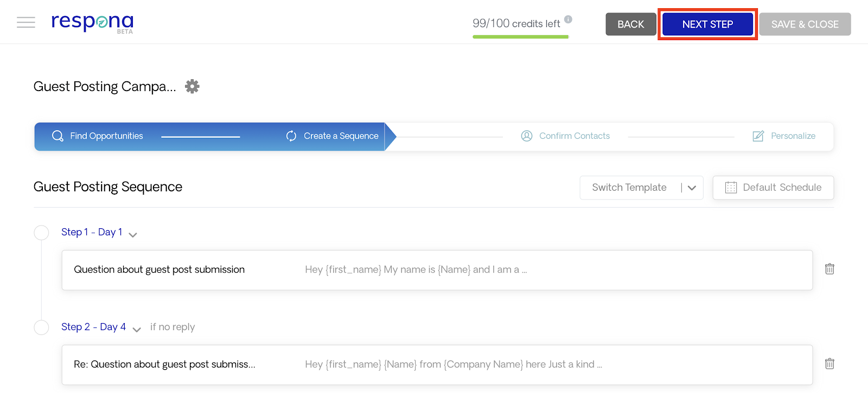Open the hamburger menu

[26, 22]
